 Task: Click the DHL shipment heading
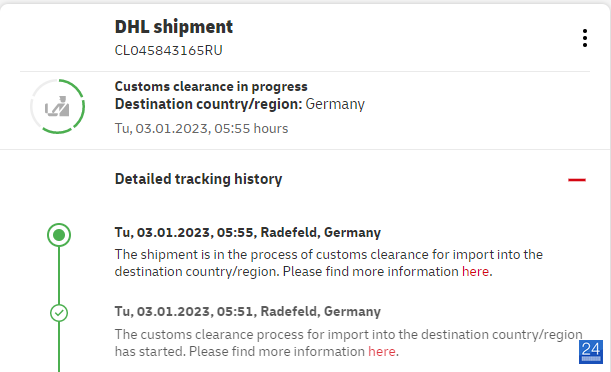tap(174, 27)
